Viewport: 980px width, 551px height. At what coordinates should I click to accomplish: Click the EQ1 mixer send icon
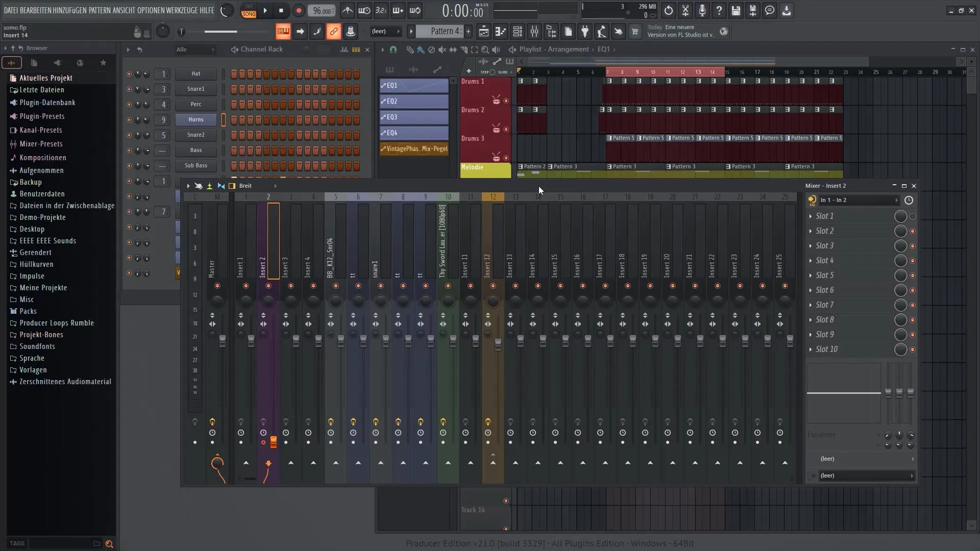(x=382, y=85)
